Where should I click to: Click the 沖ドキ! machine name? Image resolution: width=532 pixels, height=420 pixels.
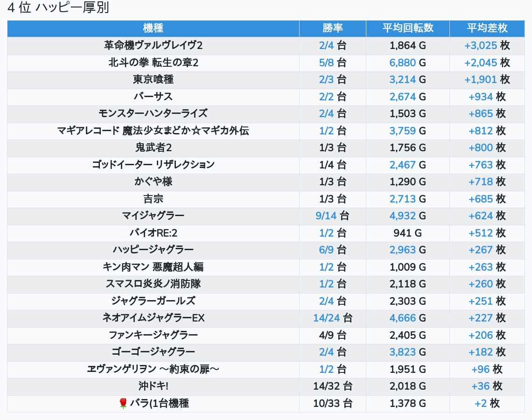point(153,386)
